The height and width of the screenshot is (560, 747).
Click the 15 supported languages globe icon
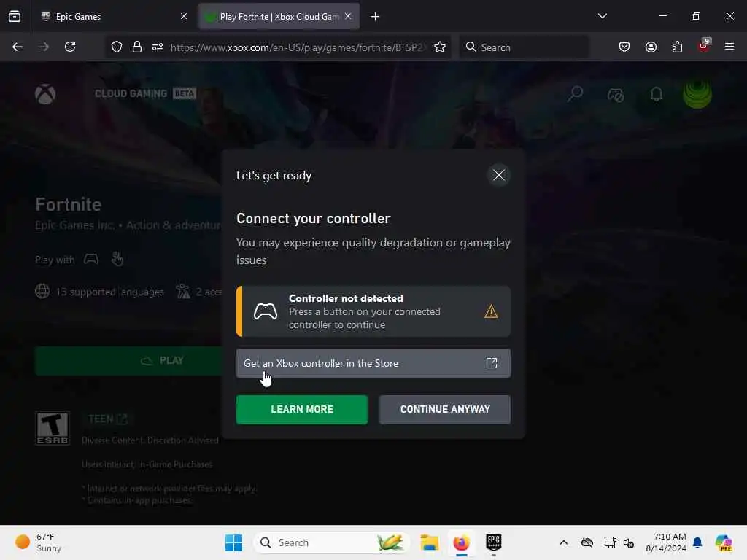(42, 291)
